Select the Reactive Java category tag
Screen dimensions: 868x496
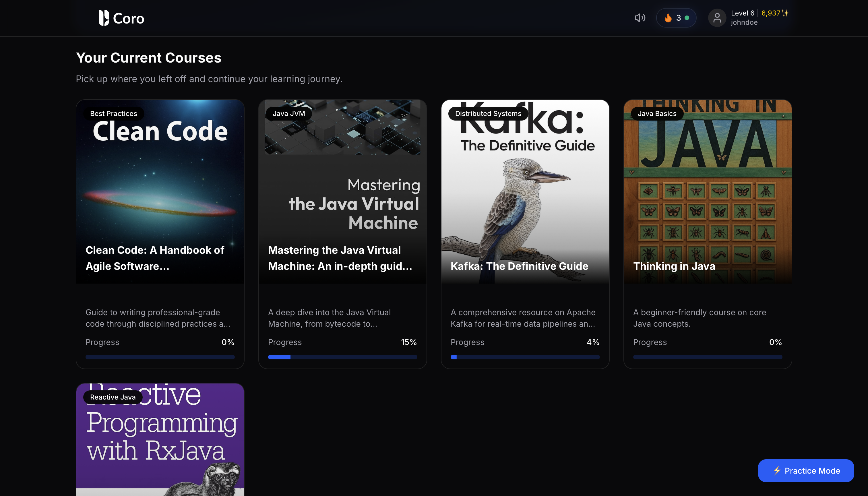pyautogui.click(x=113, y=397)
